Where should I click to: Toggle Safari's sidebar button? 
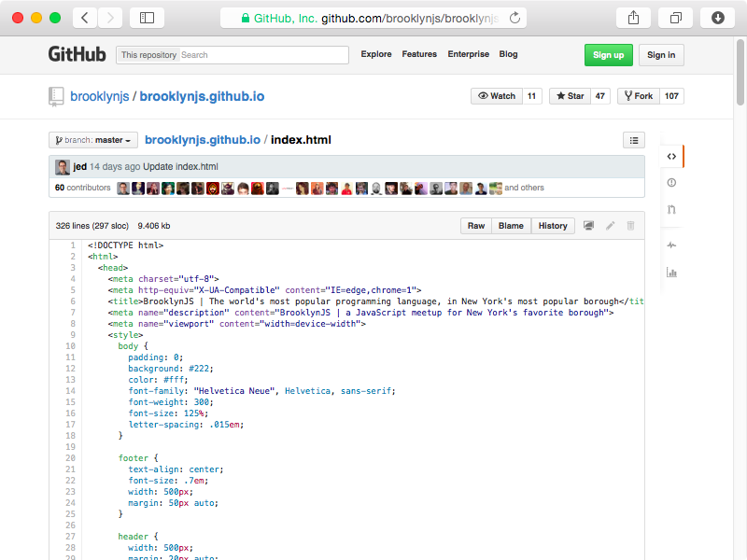coord(147,18)
